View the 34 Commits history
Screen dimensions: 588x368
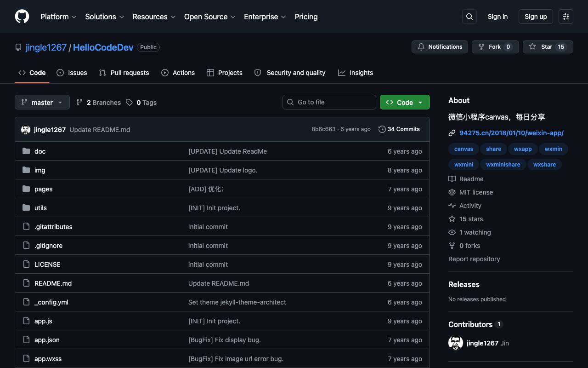(x=399, y=129)
